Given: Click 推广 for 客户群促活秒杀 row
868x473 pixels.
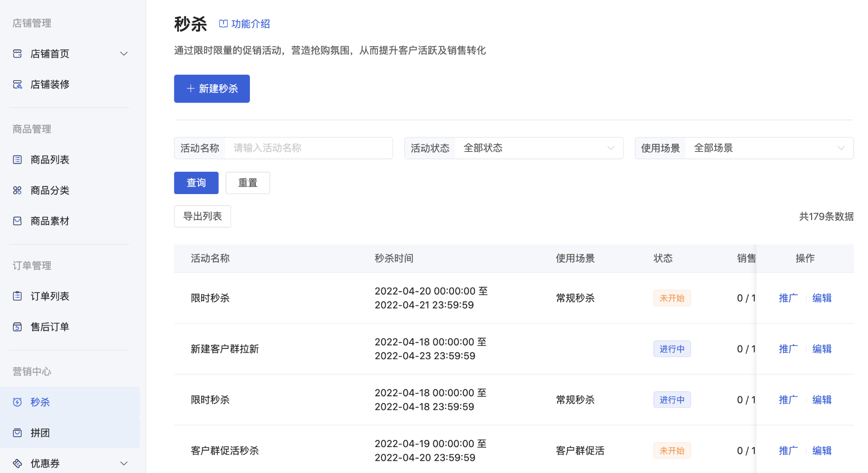Looking at the screenshot, I should [788, 451].
